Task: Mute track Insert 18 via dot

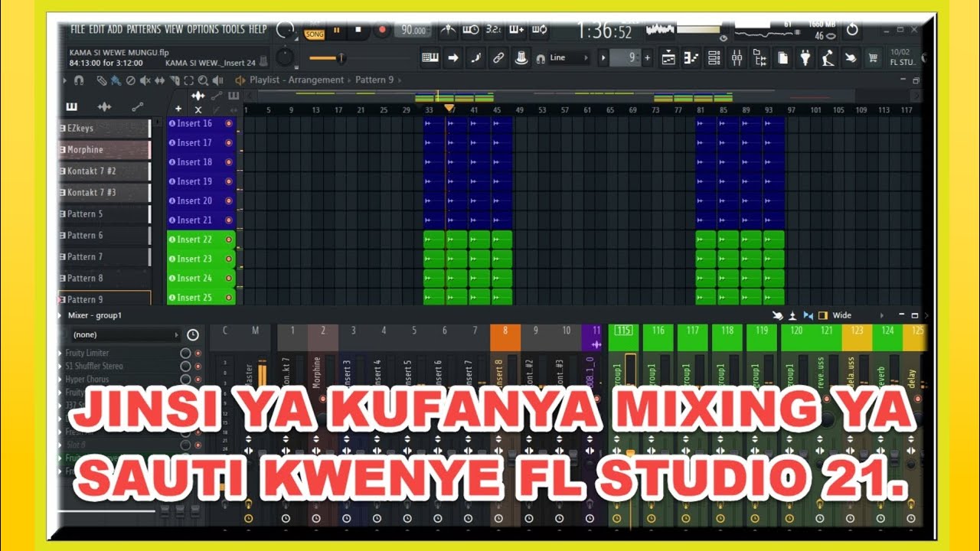Action: click(228, 162)
